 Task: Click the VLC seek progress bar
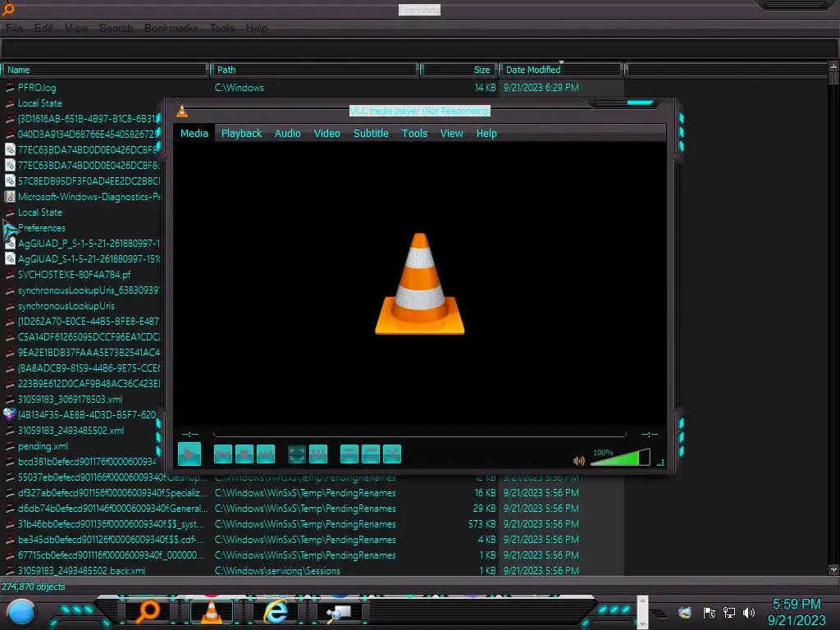pos(419,434)
